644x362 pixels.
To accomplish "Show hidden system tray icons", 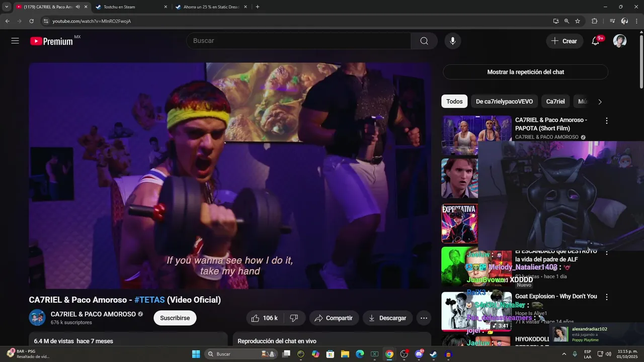I will [x=564, y=354].
